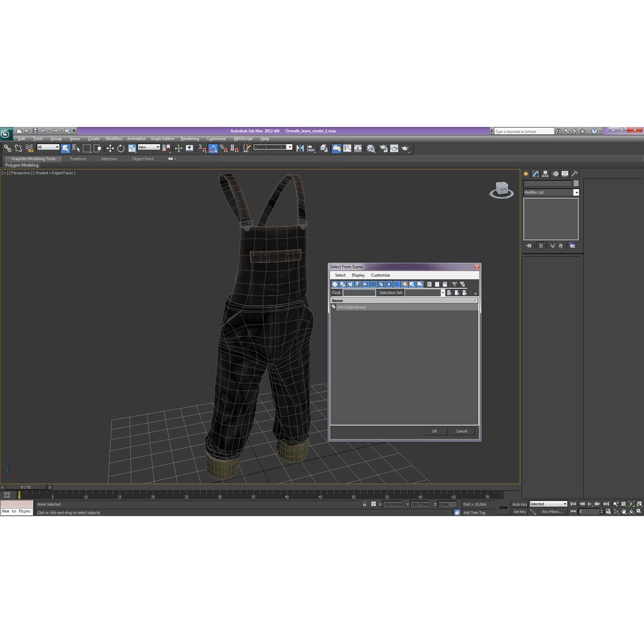
Task: Select the HeroObjectGroup row
Action: [404, 307]
